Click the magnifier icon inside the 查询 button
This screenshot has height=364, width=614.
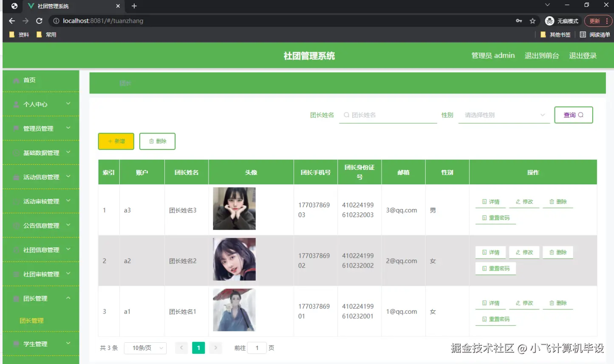coord(580,115)
